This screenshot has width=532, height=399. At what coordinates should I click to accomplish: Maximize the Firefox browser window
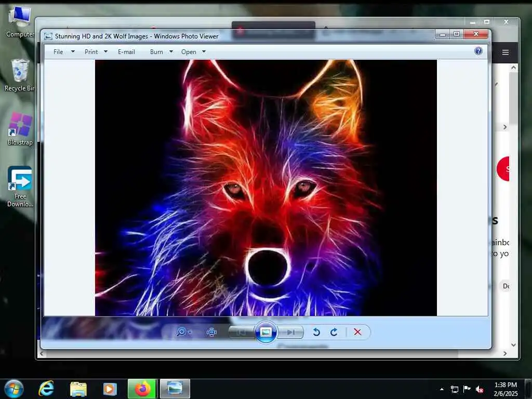coord(487,22)
